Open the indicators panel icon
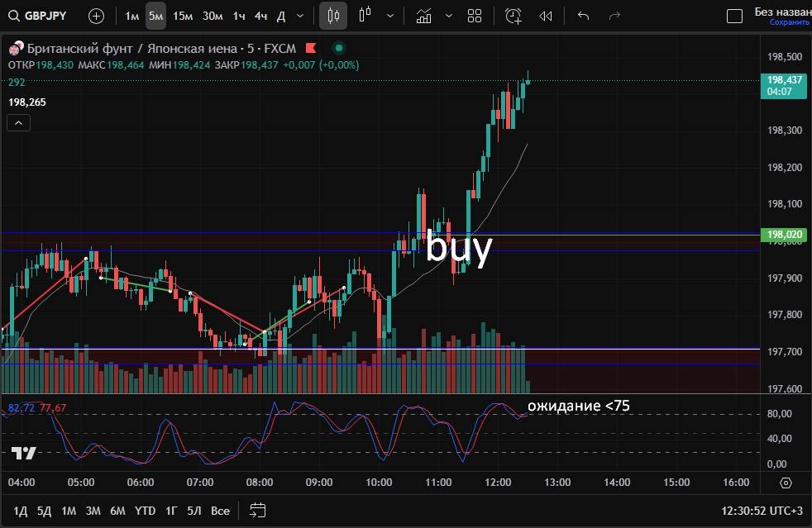 pos(424,16)
